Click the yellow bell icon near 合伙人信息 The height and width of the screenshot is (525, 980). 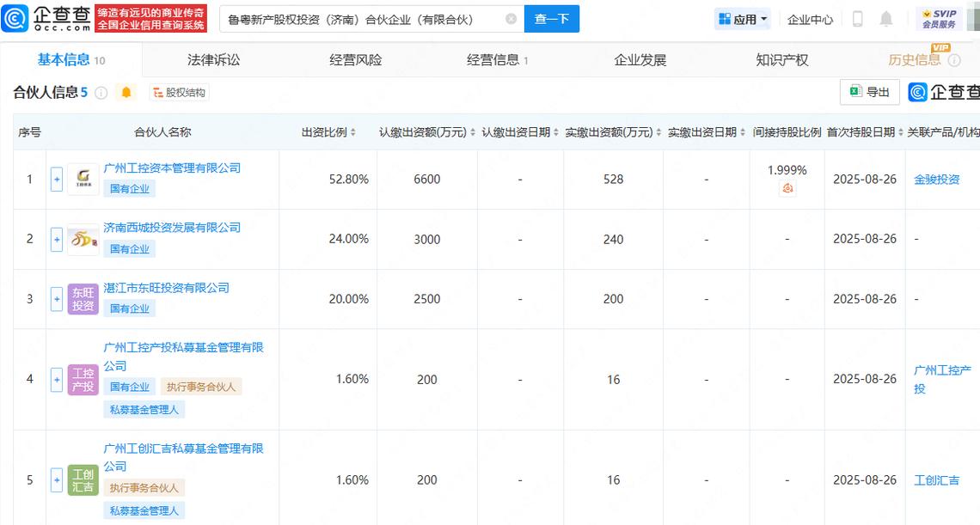coord(126,91)
